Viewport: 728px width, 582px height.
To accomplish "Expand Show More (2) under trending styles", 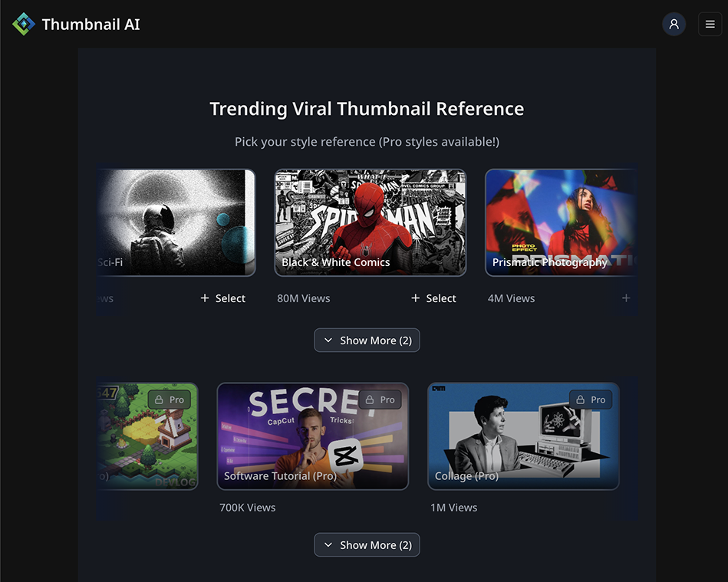I will pos(367,340).
